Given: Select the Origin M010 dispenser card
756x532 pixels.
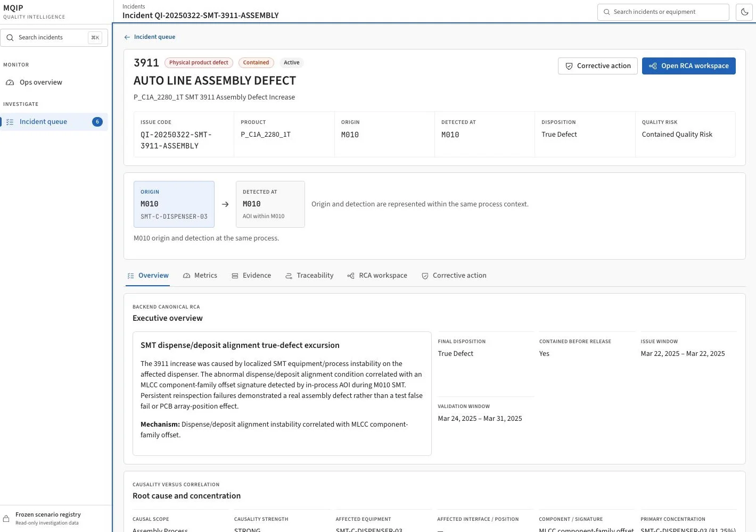Looking at the screenshot, I should pyautogui.click(x=174, y=204).
